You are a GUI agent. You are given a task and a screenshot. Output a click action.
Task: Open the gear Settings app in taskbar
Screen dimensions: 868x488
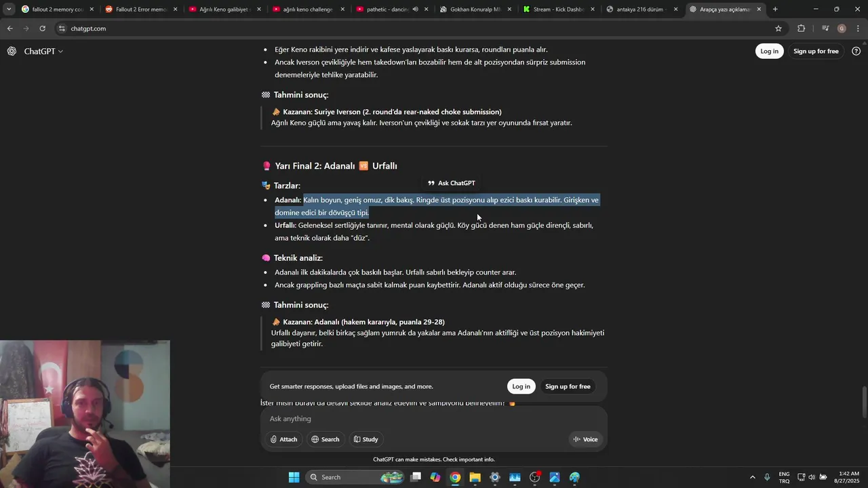[x=495, y=477]
